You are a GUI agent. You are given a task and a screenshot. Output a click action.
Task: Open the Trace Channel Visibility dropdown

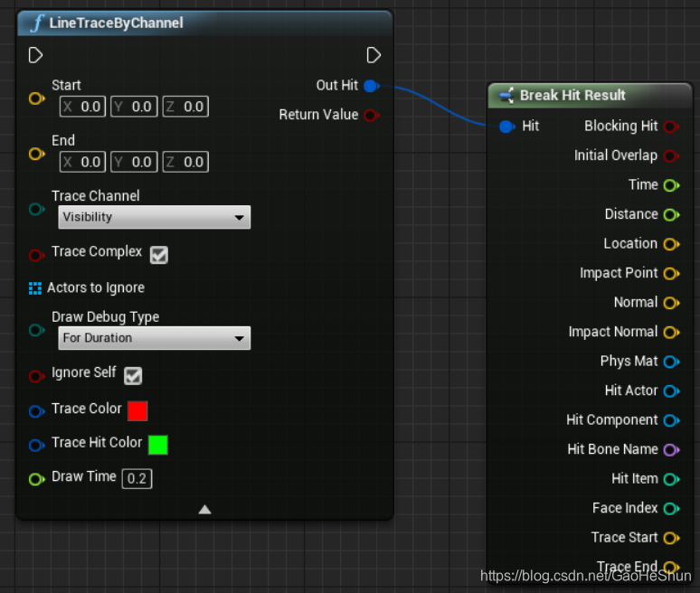155,217
